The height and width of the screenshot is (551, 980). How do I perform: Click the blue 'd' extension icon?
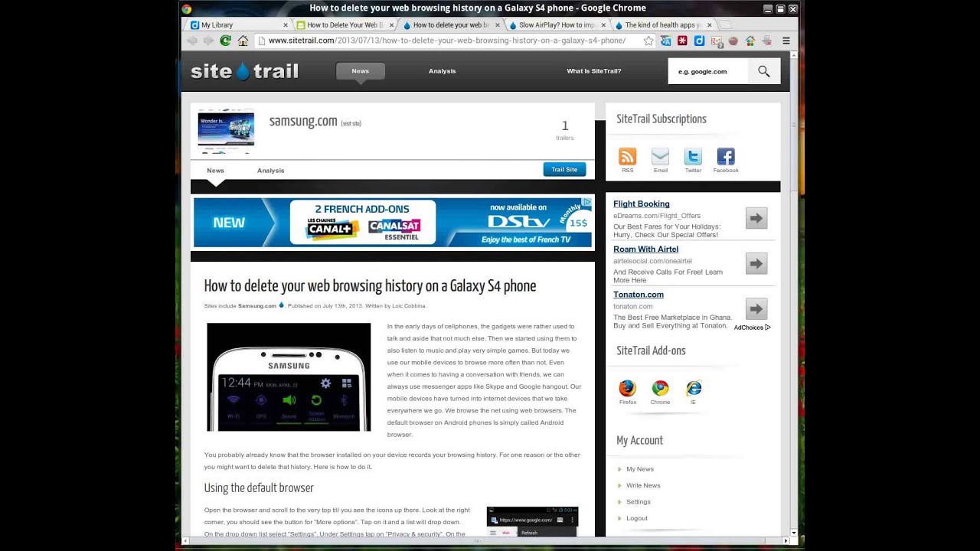click(x=699, y=41)
